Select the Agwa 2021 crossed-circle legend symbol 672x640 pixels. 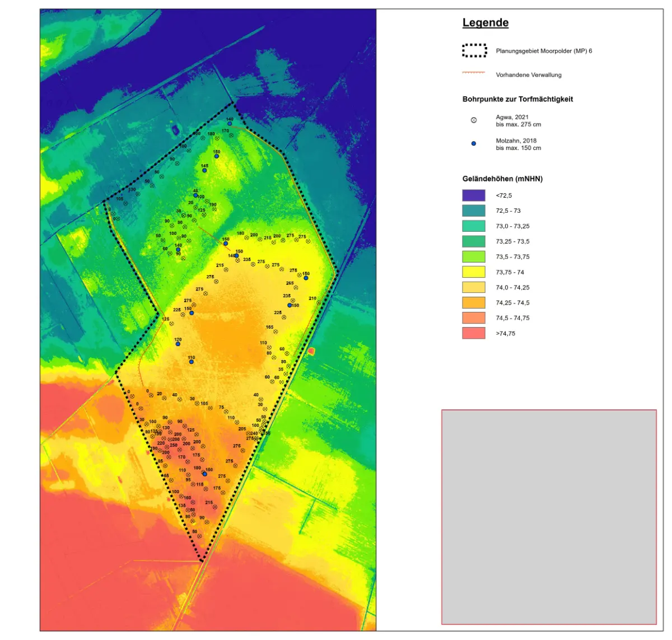[474, 120]
